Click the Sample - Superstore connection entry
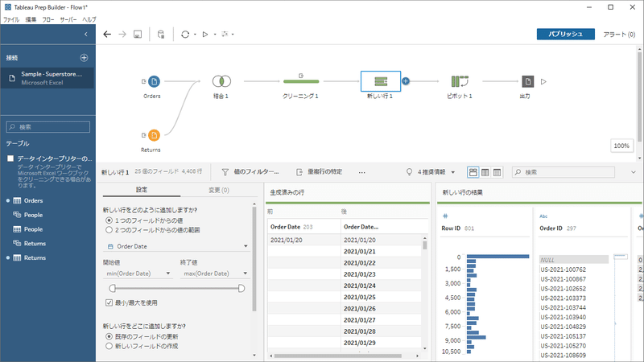 [x=47, y=78]
